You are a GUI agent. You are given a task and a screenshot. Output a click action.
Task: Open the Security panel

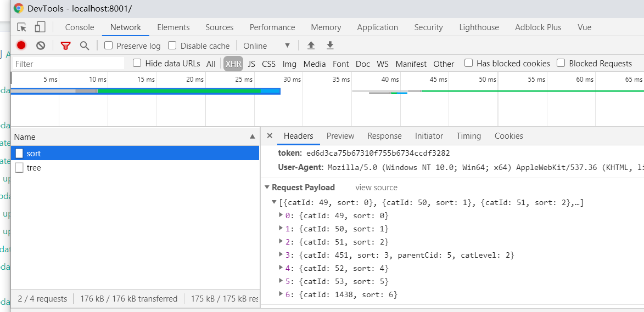(428, 27)
